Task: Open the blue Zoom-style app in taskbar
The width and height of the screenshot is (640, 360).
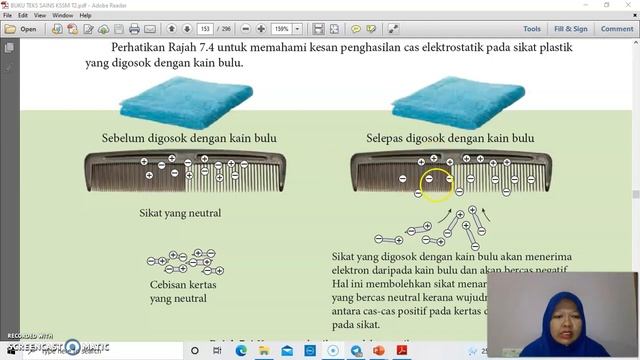Action: [x=310, y=351]
